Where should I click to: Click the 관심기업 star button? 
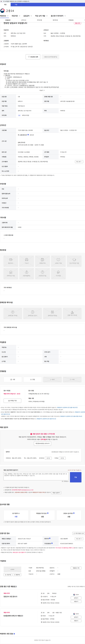click(x=8, y=575)
